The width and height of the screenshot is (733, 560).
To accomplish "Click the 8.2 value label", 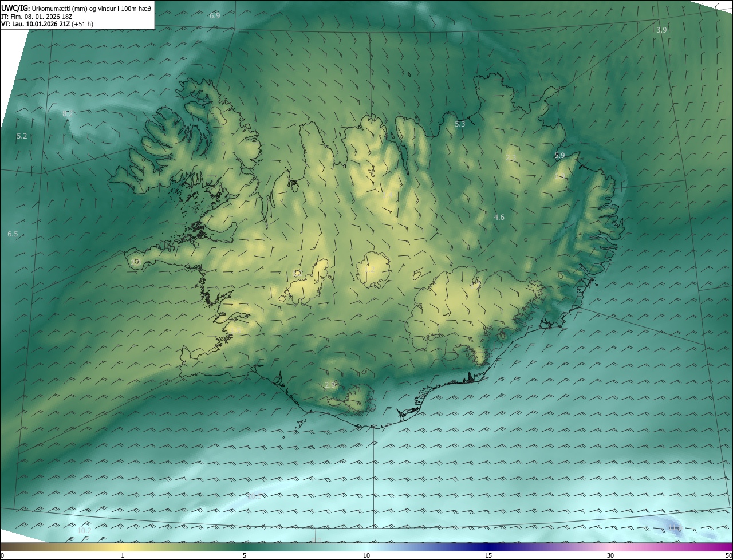I will (68, 114).
